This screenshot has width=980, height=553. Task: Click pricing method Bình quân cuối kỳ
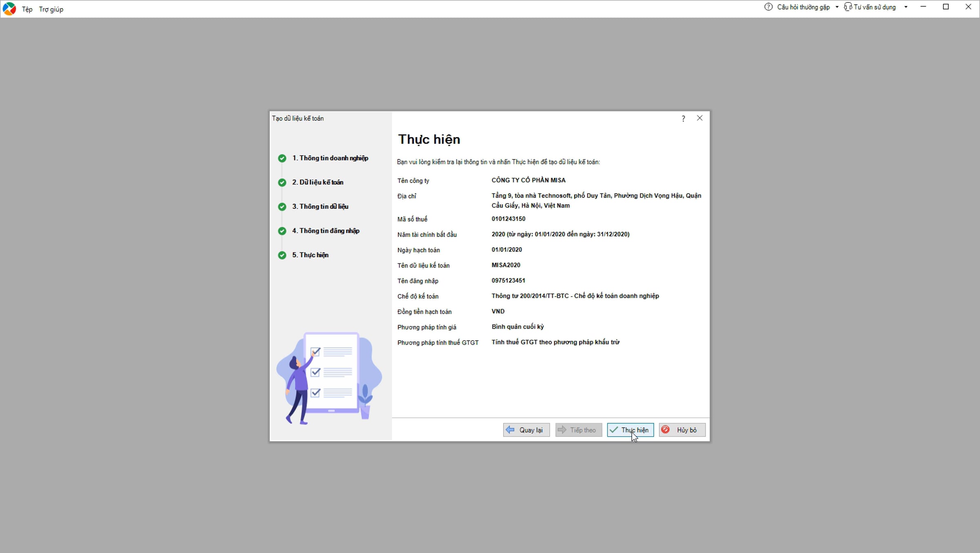[x=518, y=327]
